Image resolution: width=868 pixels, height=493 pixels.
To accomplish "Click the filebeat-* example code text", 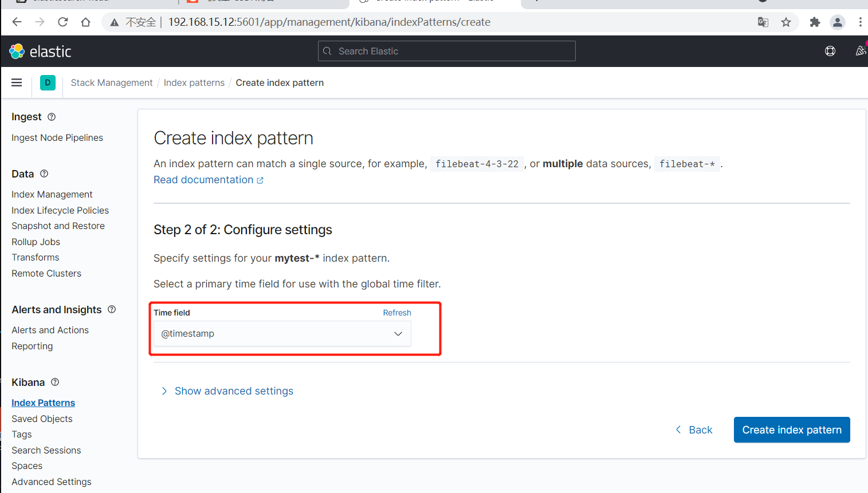I will tap(687, 164).
